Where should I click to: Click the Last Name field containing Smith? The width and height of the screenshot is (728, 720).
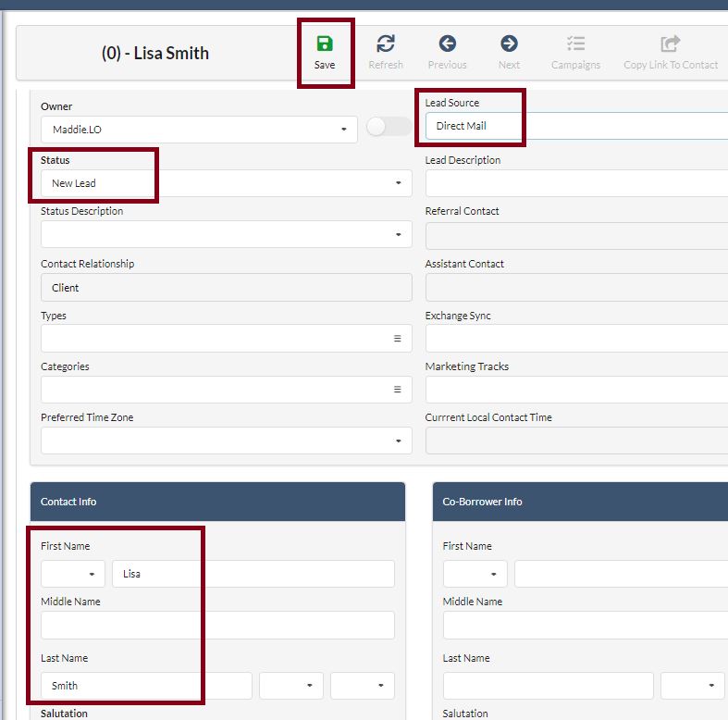146,686
